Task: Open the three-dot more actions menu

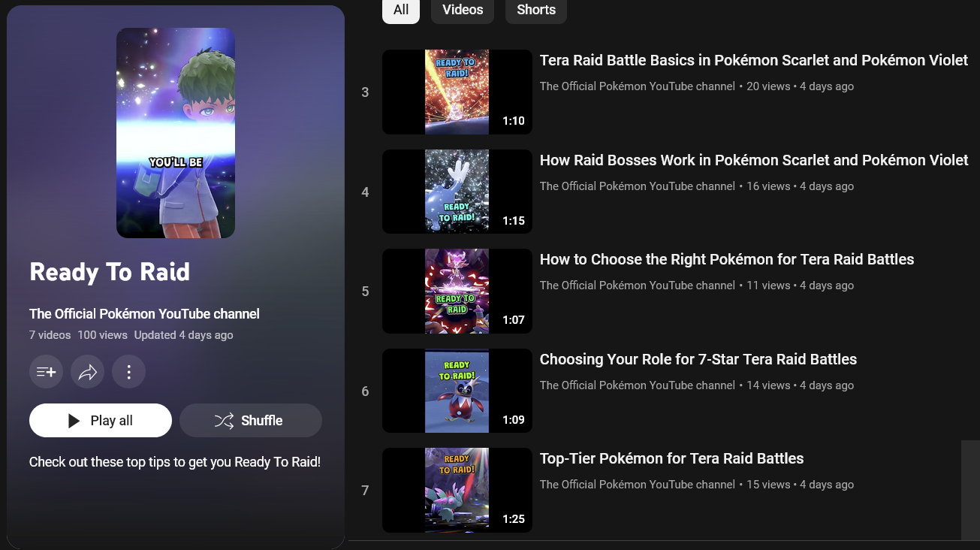Action: click(x=128, y=372)
